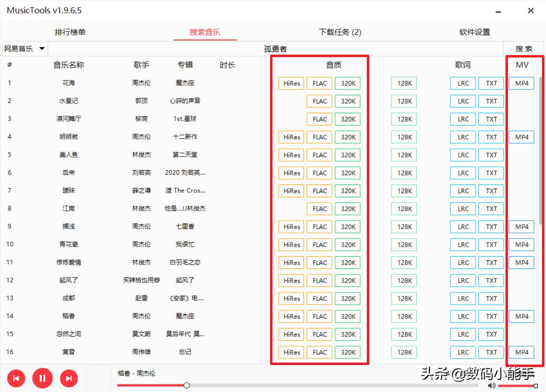Download MP4 video of 黄昏
The width and height of the screenshot is (546, 392).
[521, 352]
